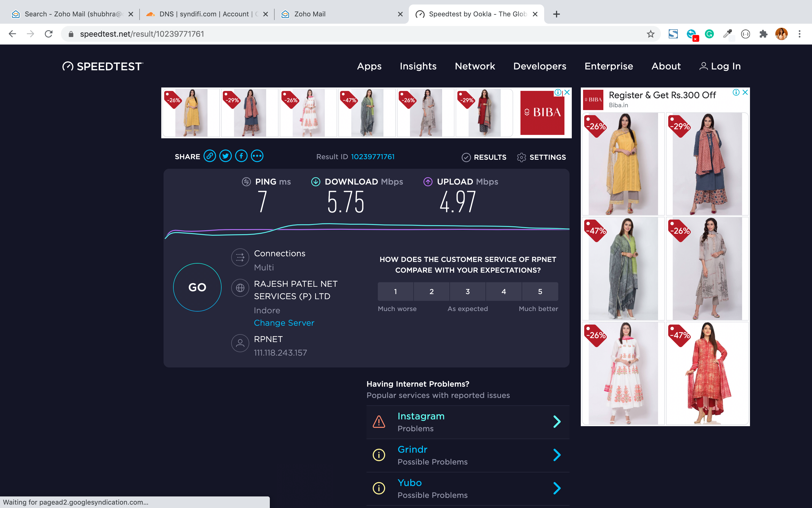Open the Apps menu
Viewport: 812px width, 508px height.
(369, 67)
